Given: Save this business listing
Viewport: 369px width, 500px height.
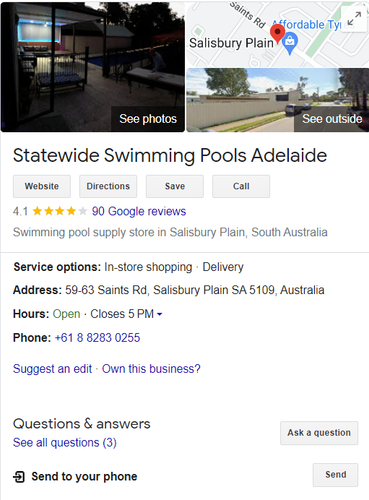Looking at the screenshot, I should pos(175,186).
